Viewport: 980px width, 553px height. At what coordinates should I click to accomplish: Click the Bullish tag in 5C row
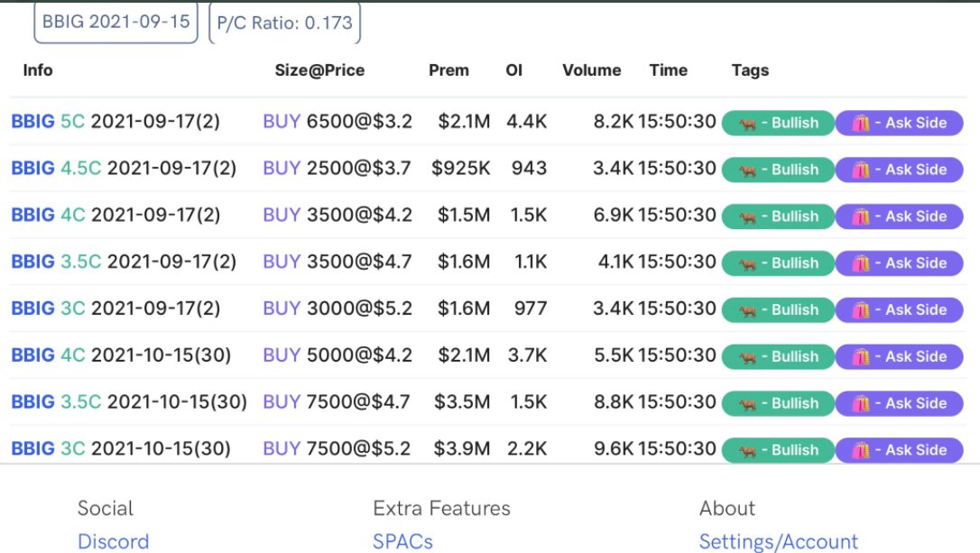pyautogui.click(x=778, y=123)
